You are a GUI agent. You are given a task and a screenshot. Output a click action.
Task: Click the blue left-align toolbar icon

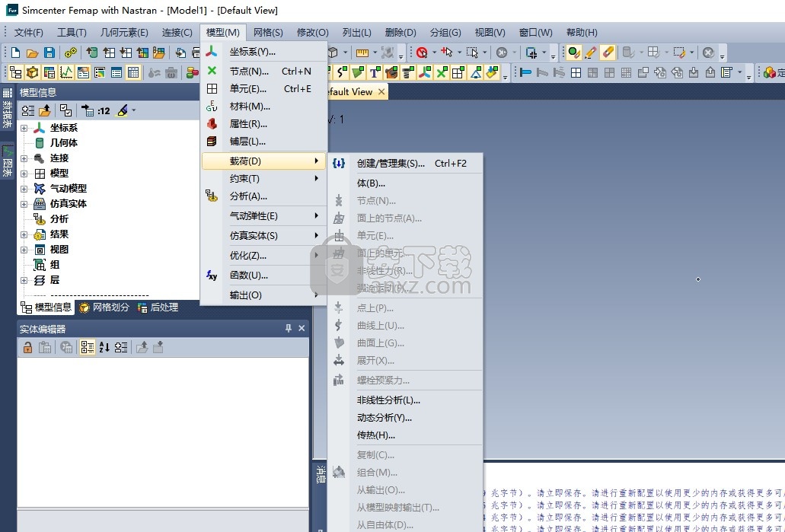pos(525,72)
